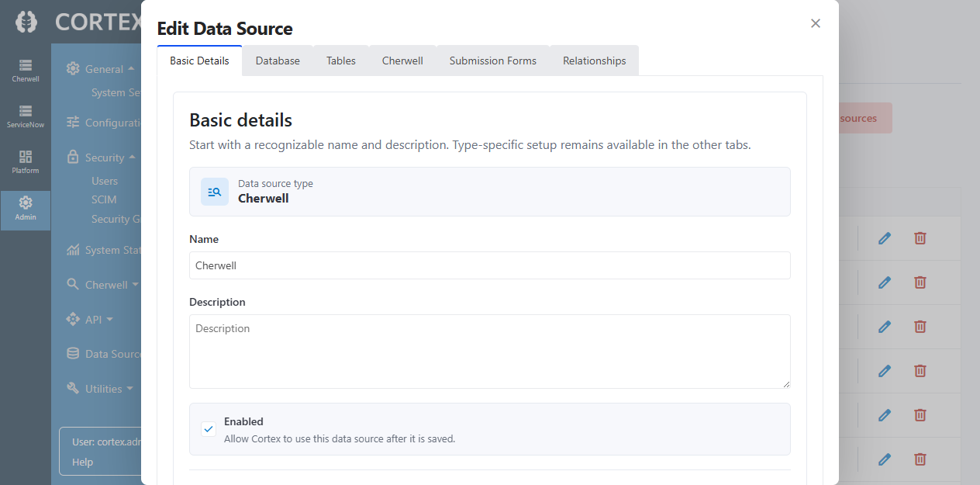
Task: Click the Utilities wrench icon
Action: pyautogui.click(x=73, y=388)
